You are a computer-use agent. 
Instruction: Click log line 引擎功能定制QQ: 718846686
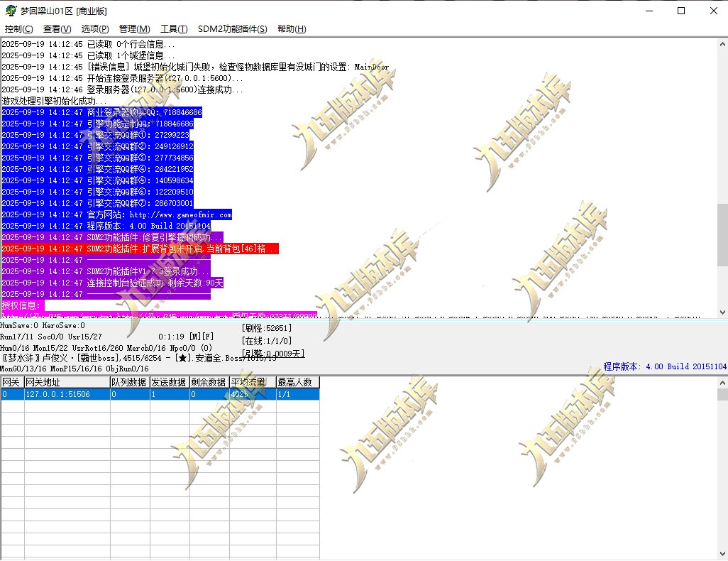tap(97, 124)
